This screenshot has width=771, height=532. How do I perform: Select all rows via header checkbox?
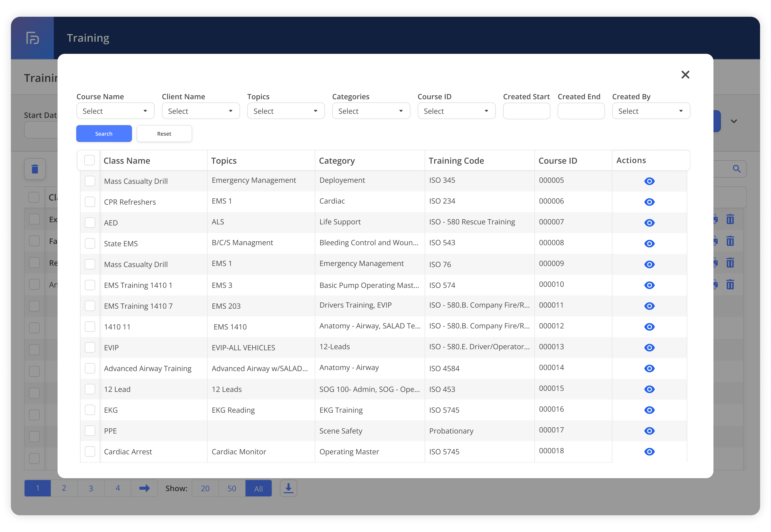[x=89, y=160]
